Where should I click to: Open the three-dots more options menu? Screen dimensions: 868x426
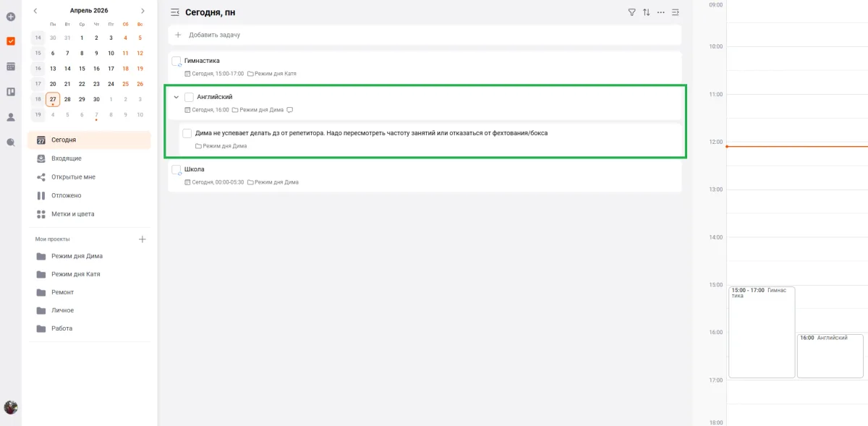[x=660, y=12]
